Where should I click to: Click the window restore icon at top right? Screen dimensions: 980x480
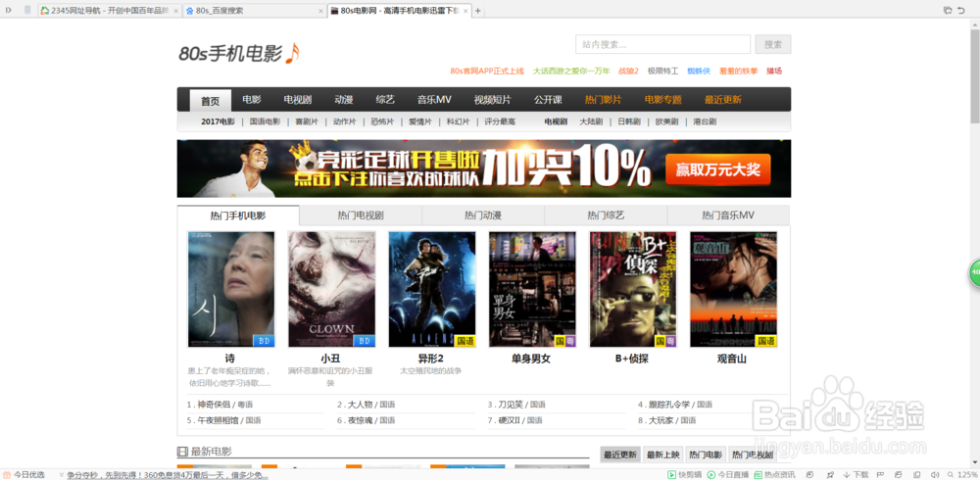[948, 10]
